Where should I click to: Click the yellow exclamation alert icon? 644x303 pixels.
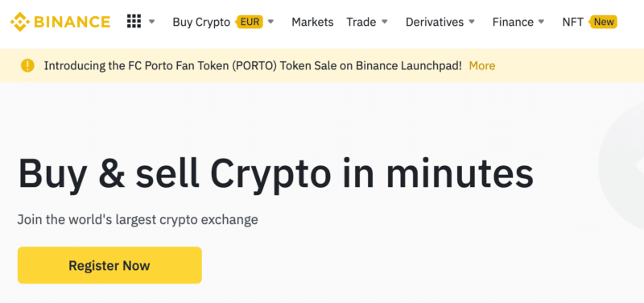pos(27,65)
